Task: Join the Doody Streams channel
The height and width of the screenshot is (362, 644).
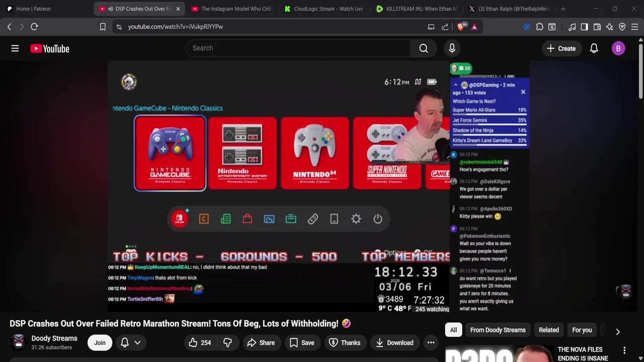Action: [100, 343]
